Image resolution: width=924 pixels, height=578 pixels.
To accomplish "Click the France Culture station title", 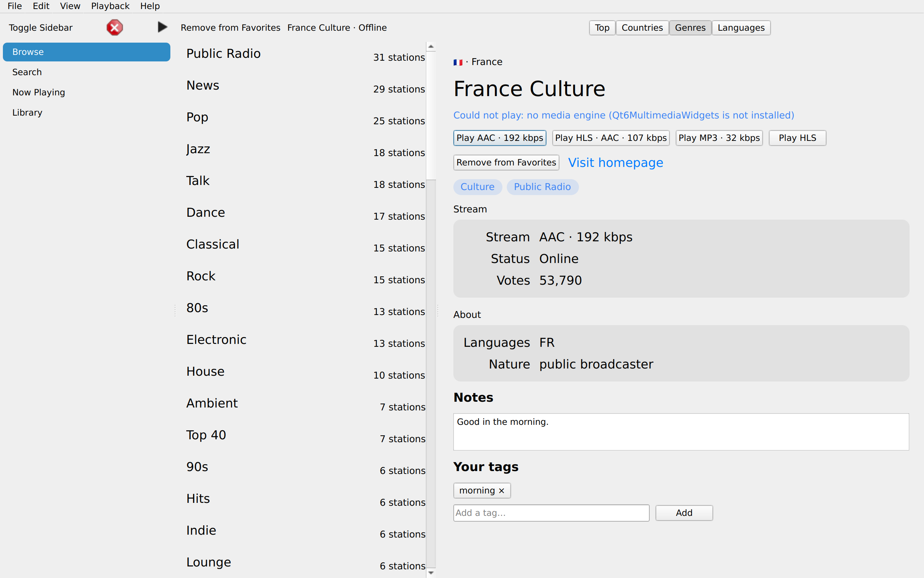I will pyautogui.click(x=529, y=89).
